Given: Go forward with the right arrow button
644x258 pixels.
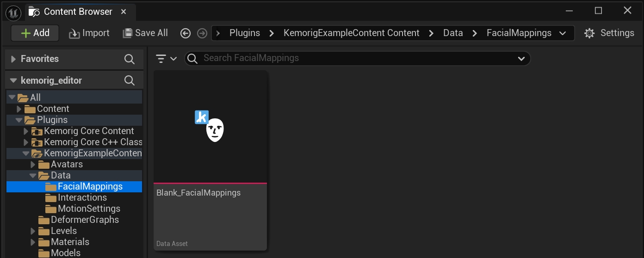Looking at the screenshot, I should [202, 33].
